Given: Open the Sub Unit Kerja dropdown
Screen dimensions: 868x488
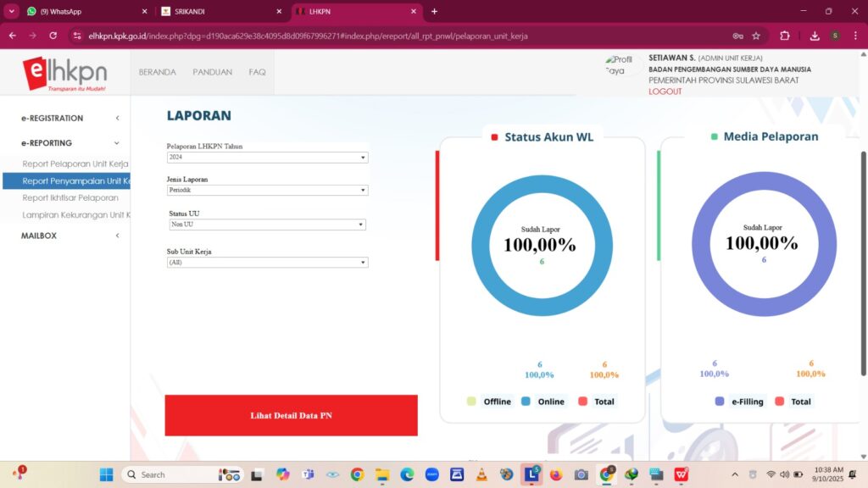Looking at the screenshot, I should [x=267, y=263].
